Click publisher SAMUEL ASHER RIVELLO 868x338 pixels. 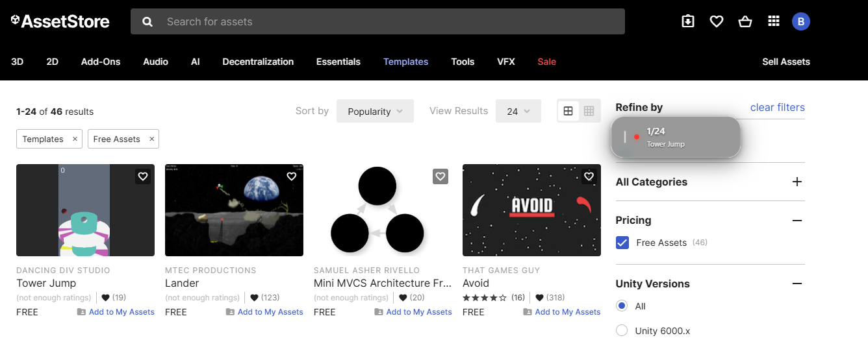pyautogui.click(x=366, y=270)
